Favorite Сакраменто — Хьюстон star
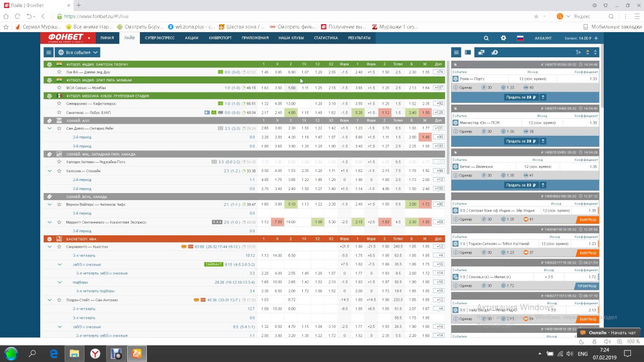644x362 pixels. [x=59, y=247]
